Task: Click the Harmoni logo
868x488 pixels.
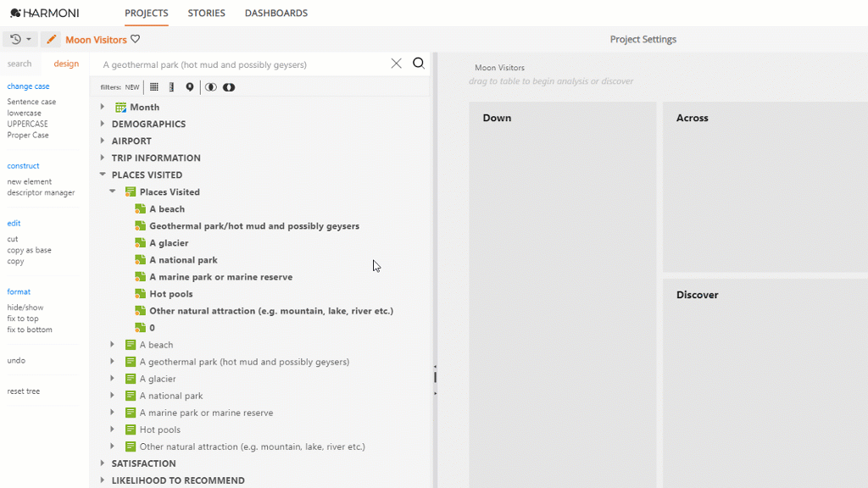Action: (x=44, y=13)
